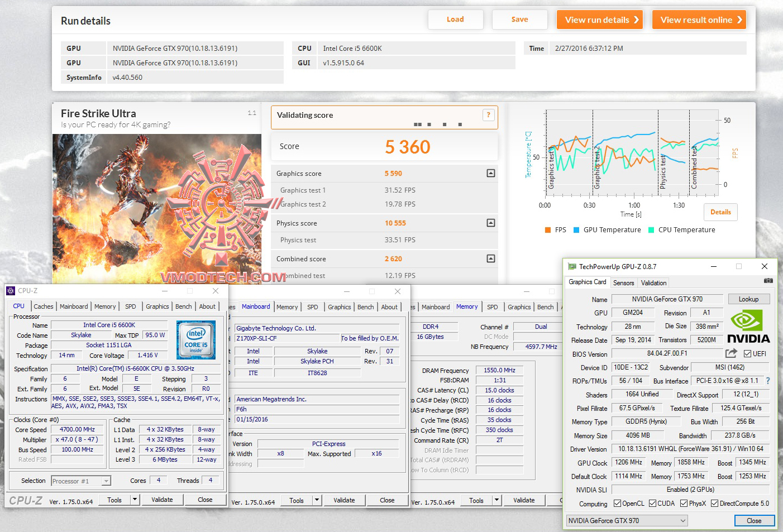Open the Tools dropdown arrow in the CPU tab window
The image size is (783, 532).
135,500
